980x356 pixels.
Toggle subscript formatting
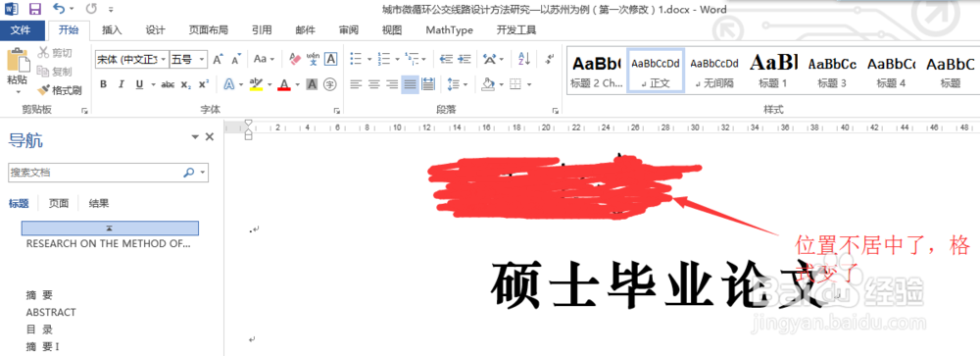tap(185, 84)
